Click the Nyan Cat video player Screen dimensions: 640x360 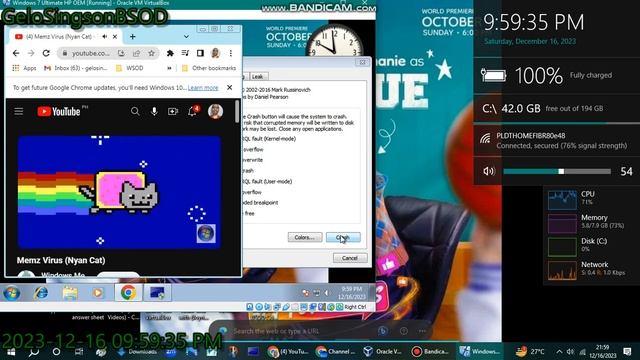[119, 192]
